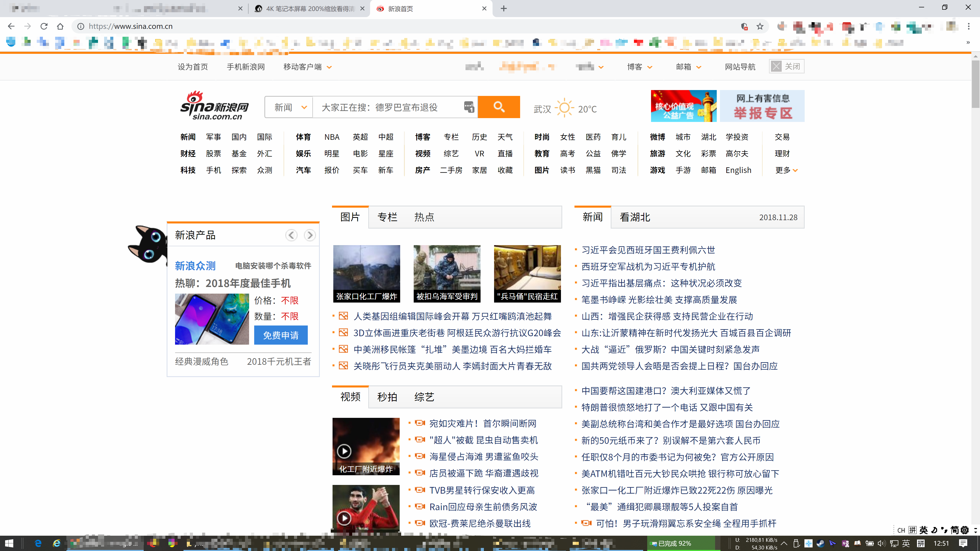980x551 pixels.
Task: Open headline 习近平会见西班牙国王费利佩六世
Action: pyautogui.click(x=648, y=250)
